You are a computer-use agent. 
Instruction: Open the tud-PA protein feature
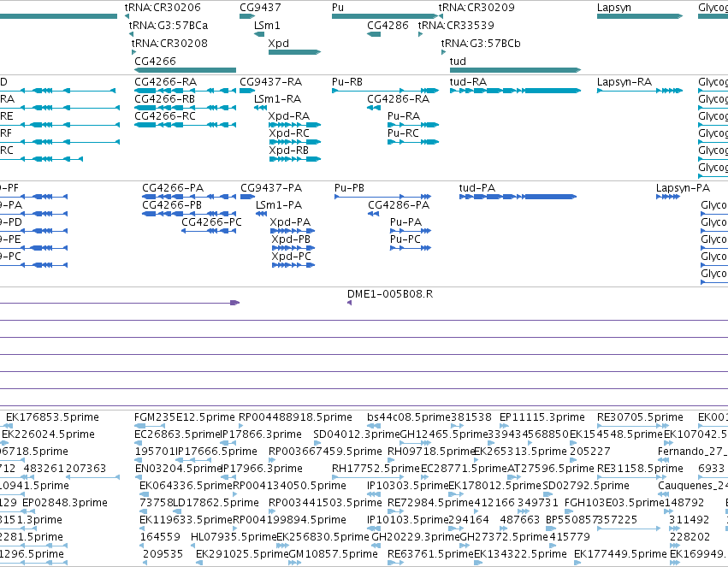pos(518,197)
